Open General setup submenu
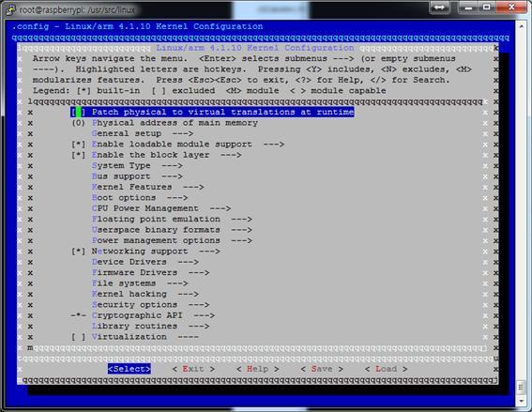Image resolution: width=532 pixels, height=412 pixels. pyautogui.click(x=143, y=133)
